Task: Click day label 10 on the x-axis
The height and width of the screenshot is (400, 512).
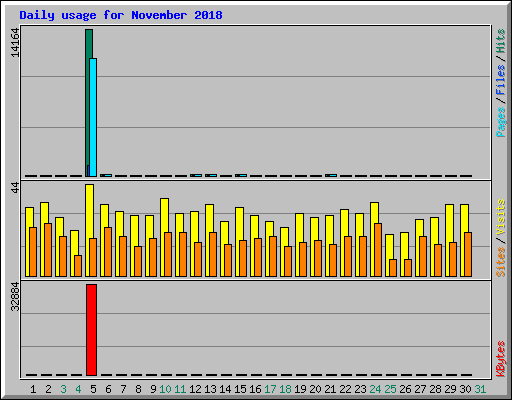Action: [165, 389]
